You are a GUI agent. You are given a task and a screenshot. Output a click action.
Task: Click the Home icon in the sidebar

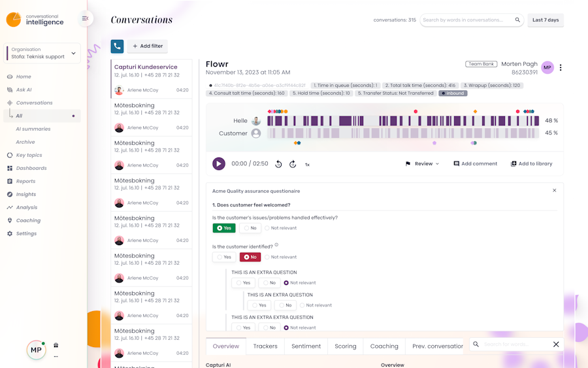(x=10, y=76)
